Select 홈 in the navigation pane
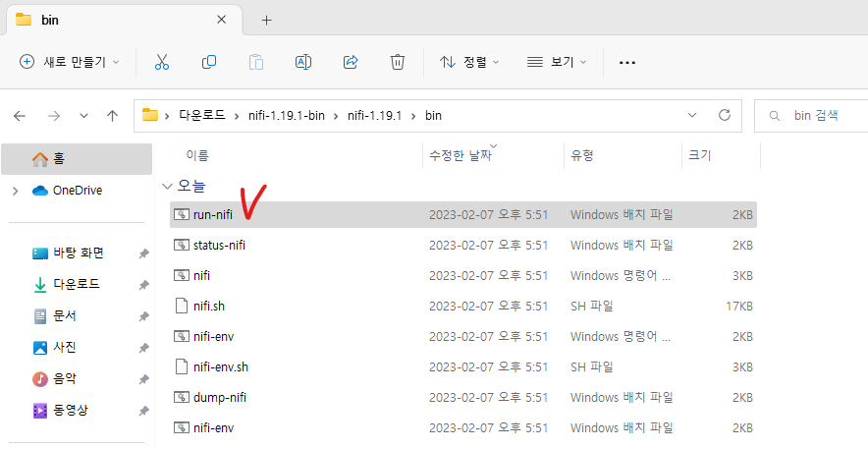This screenshot has width=868, height=449. pos(77,159)
